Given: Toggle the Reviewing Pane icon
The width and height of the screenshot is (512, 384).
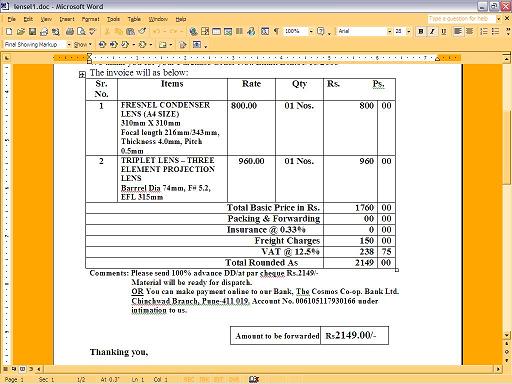Looking at the screenshot, I should [x=197, y=44].
